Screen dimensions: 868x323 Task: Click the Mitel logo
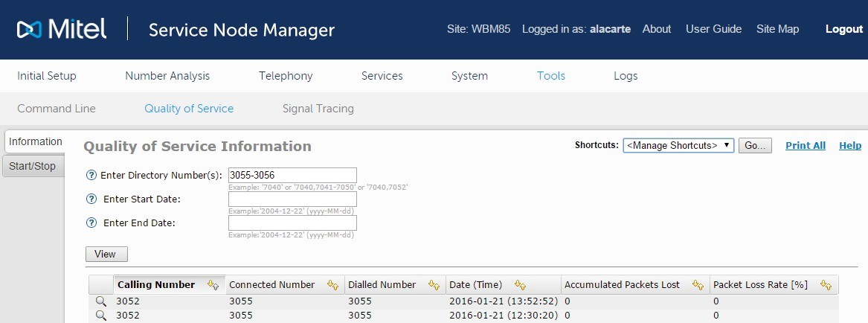tap(62, 29)
